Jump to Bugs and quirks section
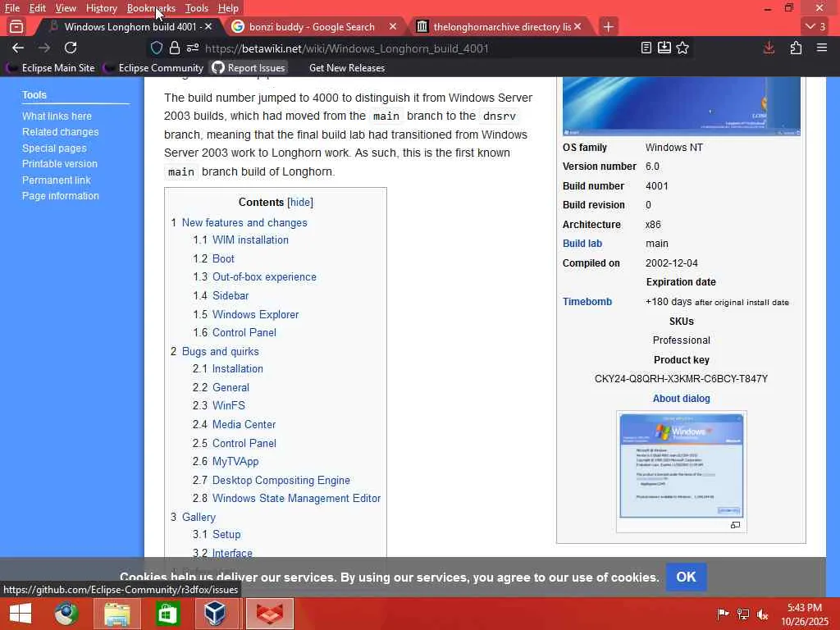The height and width of the screenshot is (630, 840). coord(220,351)
